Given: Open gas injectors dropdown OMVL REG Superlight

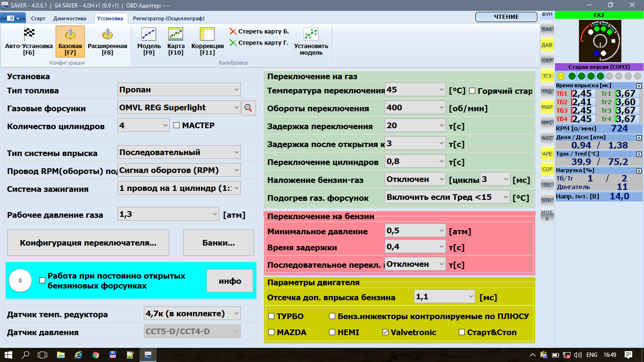Looking at the screenshot, I should (179, 107).
